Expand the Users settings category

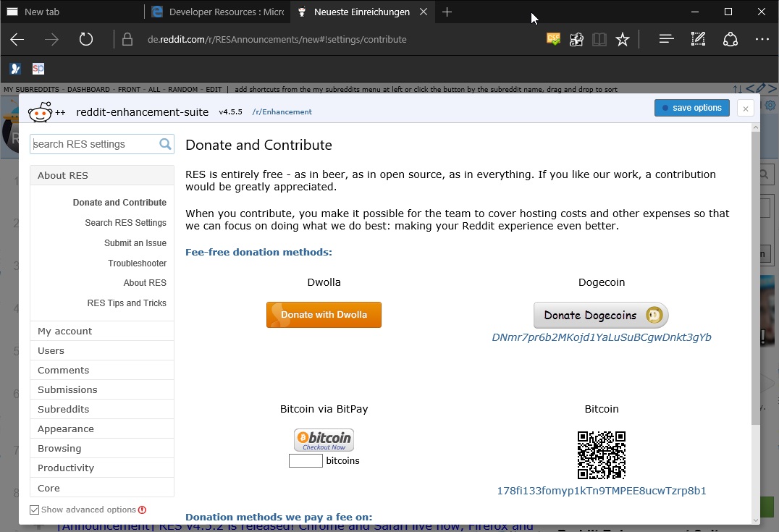102,351
